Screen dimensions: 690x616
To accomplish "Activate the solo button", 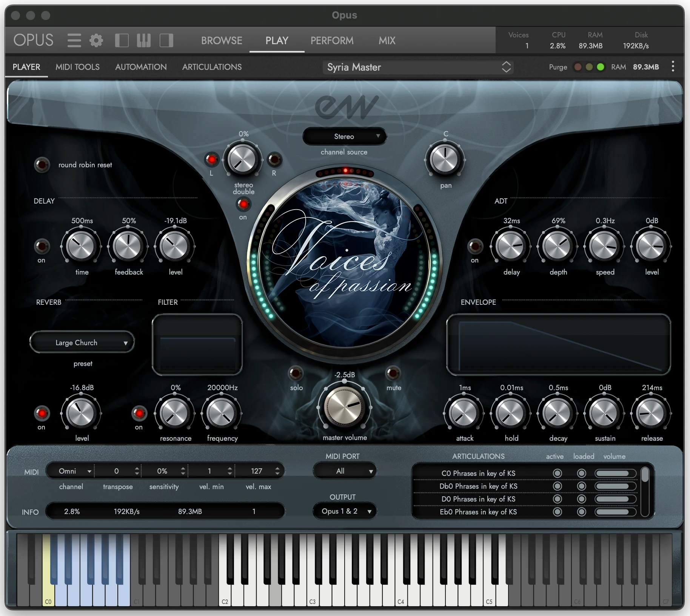I will coord(296,374).
